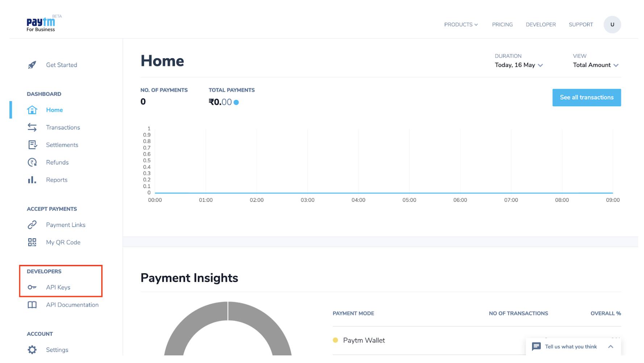Screen dimensions: 644x363
Task: Click the Transactions arrows icon
Action: (32, 128)
